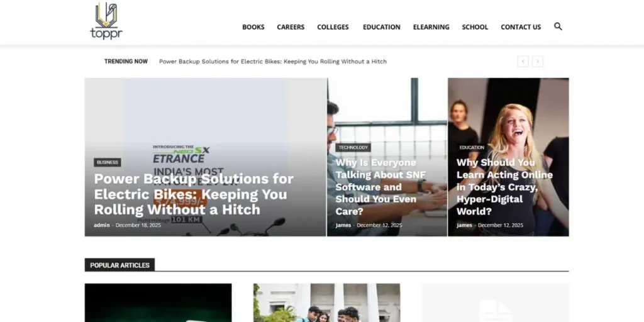
Task: Select the Technology category tag
Action: pyautogui.click(x=353, y=147)
